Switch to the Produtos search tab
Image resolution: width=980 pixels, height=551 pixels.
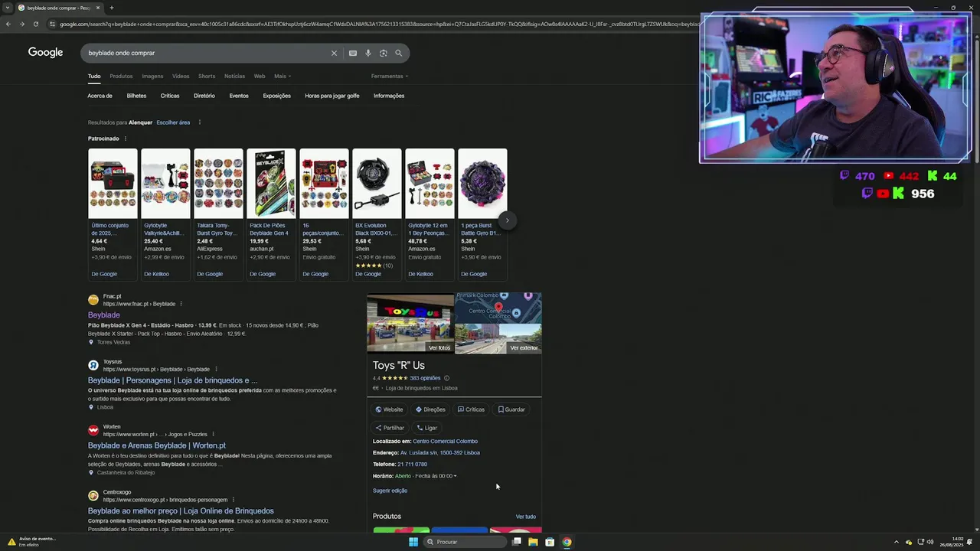point(121,77)
